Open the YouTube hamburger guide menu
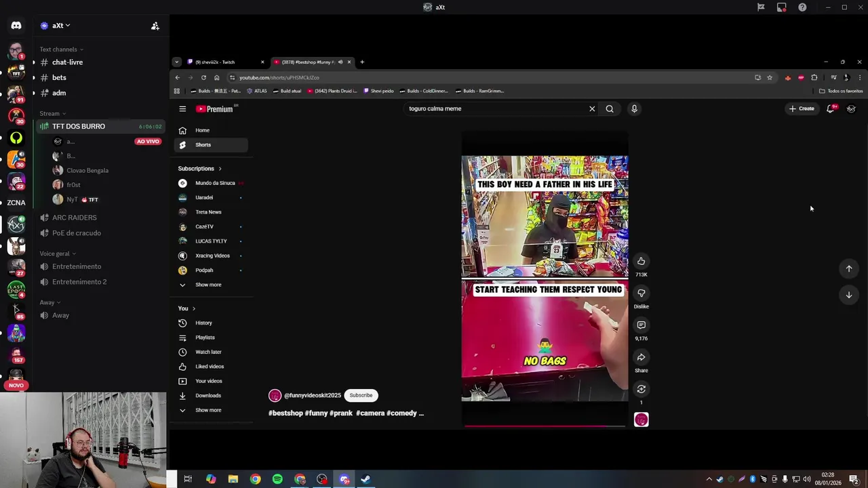This screenshot has height=488, width=868. (x=182, y=108)
